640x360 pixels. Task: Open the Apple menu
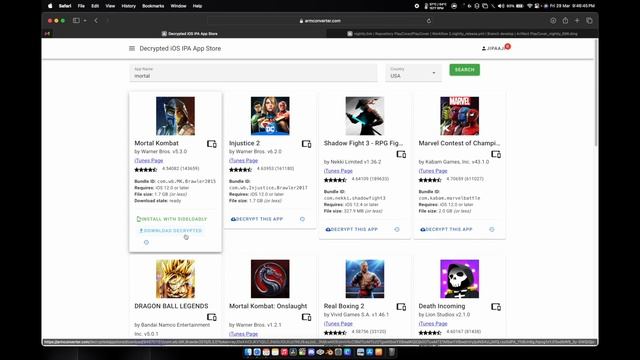point(50,6)
